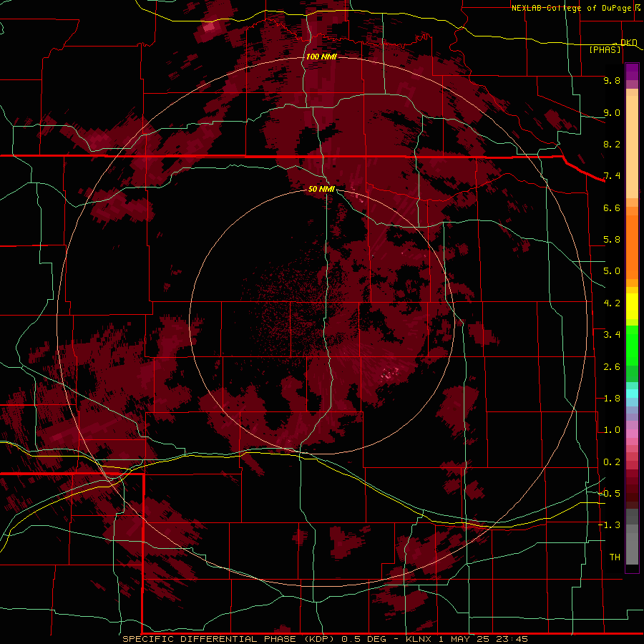Click the bright pink KDP core southeast of radar
Screen dimensions: 644x644
(x=390, y=374)
